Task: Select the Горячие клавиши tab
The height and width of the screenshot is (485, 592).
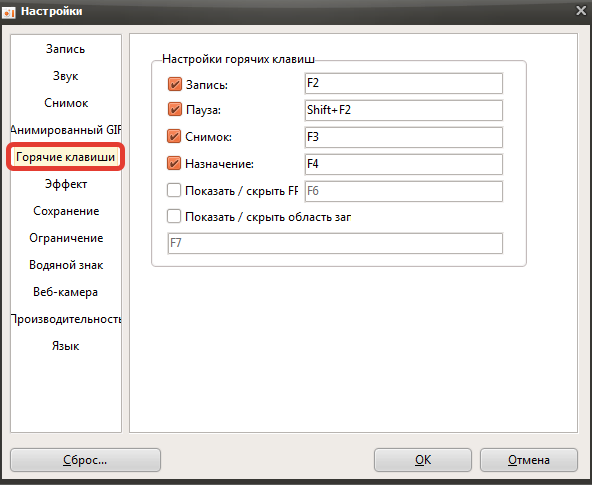Action: click(66, 157)
